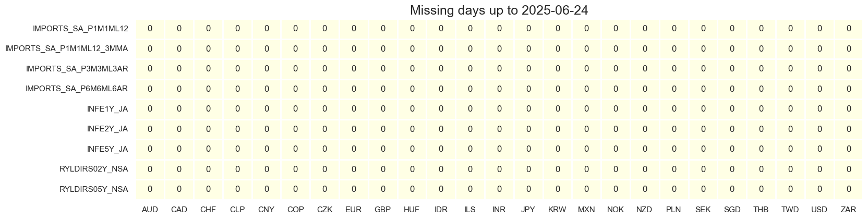Select the IMPORTS_SA_P6M6ML6AR row label
Image resolution: width=868 pixels, height=219 pixels.
click(x=77, y=89)
